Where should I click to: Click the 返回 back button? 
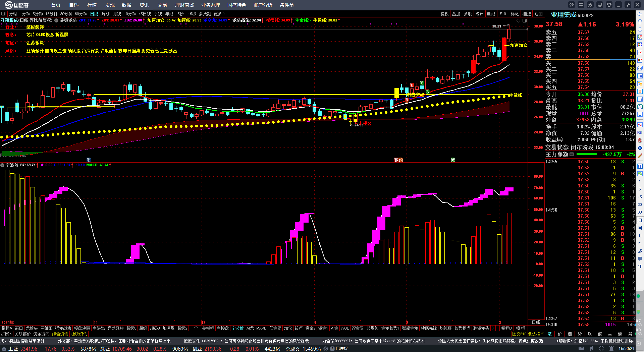(539, 14)
